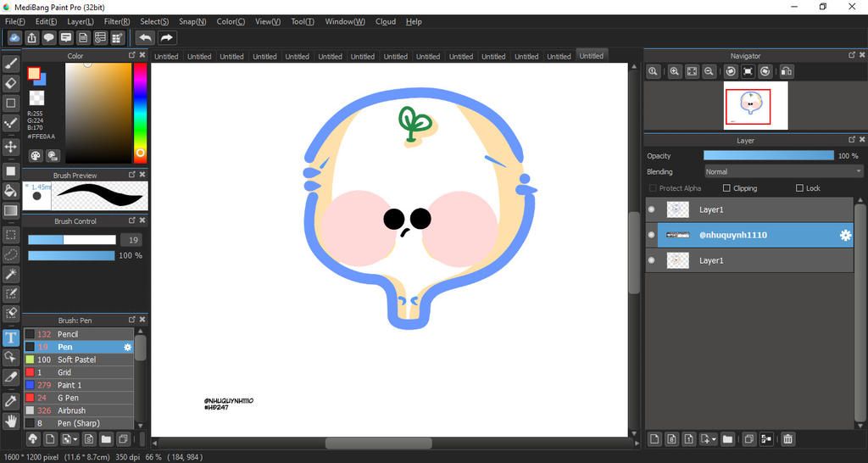Rotate canvas right in Navigator
This screenshot has width=868, height=463.
click(765, 71)
